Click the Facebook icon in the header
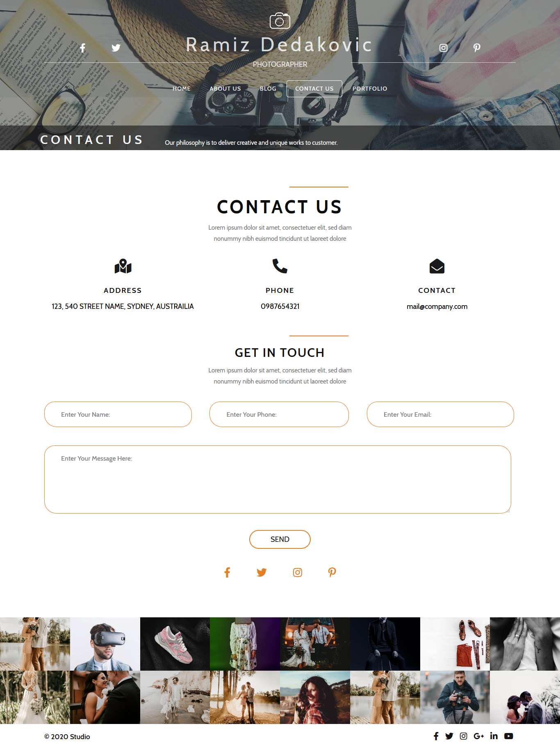 82,48
